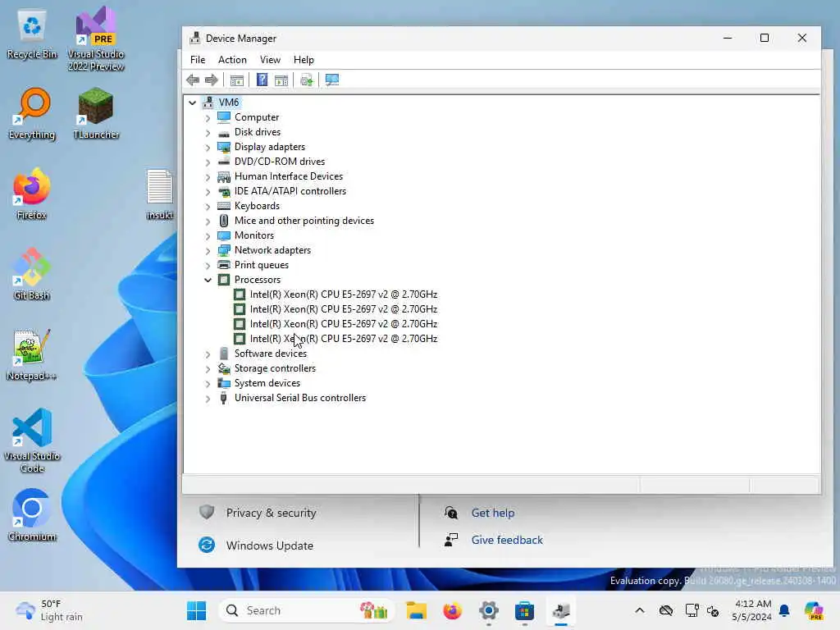The width and height of the screenshot is (840, 630).
Task: Open the Help menu
Action: (304, 59)
